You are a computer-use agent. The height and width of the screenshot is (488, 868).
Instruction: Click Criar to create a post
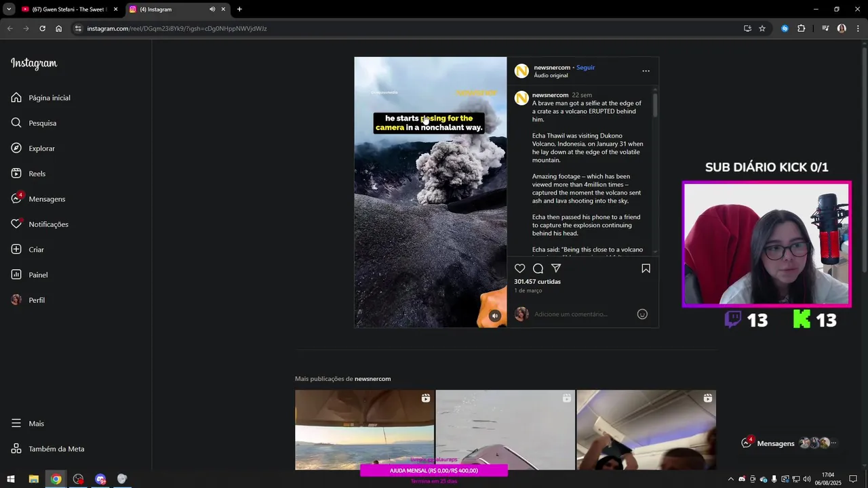coord(28,249)
